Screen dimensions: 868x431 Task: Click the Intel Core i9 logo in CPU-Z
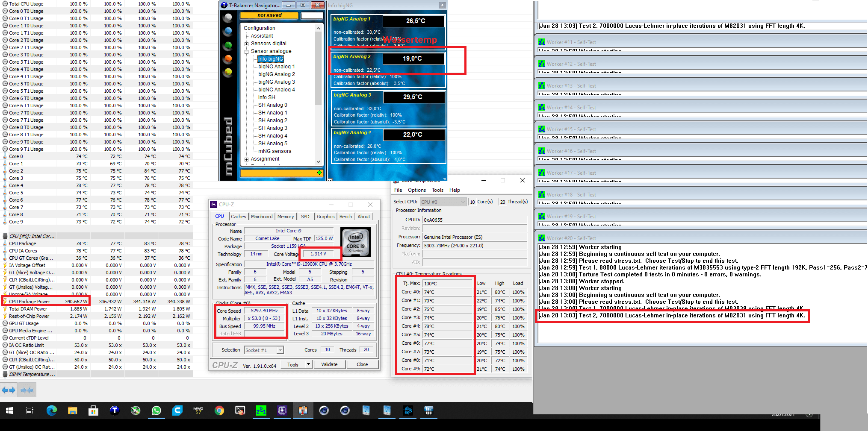pos(355,242)
